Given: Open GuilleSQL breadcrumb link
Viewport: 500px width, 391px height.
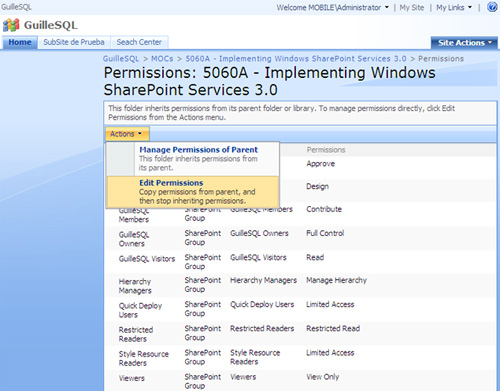Looking at the screenshot, I should click(x=121, y=59).
